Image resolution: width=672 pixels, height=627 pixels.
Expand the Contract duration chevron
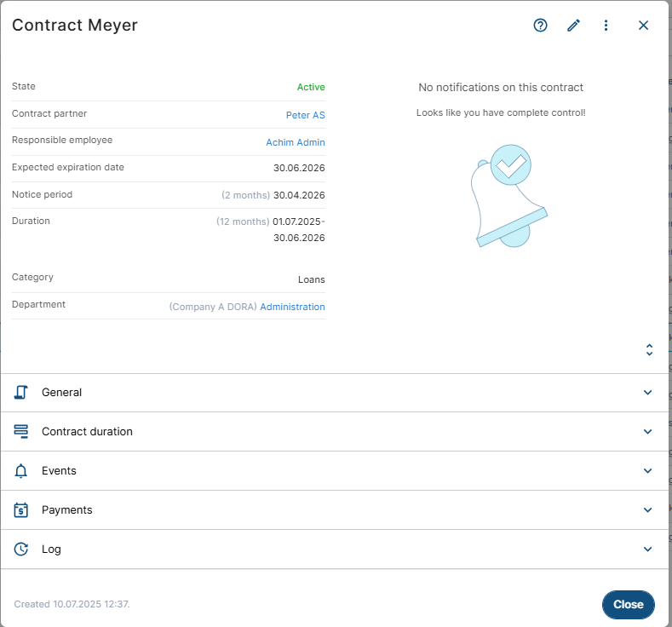coord(647,431)
